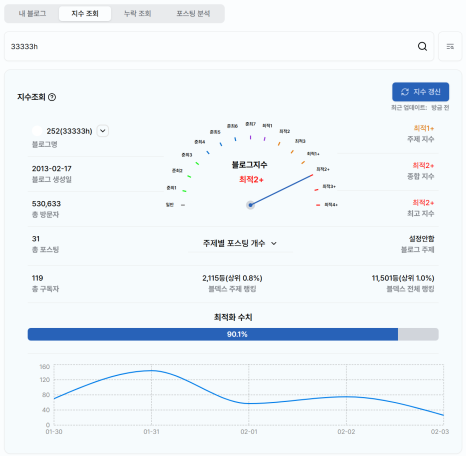Image resolution: width=466 pixels, height=456 pixels.
Task: Click the refresh icon in 지수 갱신
Action: pyautogui.click(x=405, y=92)
